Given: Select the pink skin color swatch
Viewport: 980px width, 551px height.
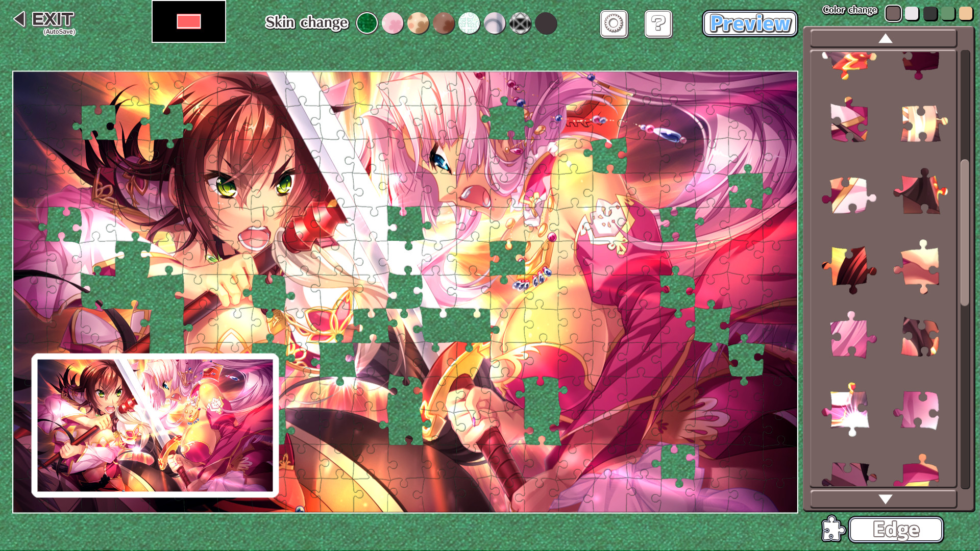Looking at the screenshot, I should [x=394, y=23].
